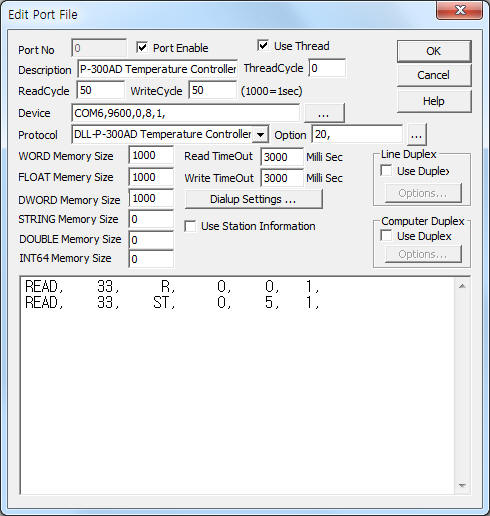
Task: Expand the Protocol dropdown list
Action: click(x=260, y=135)
